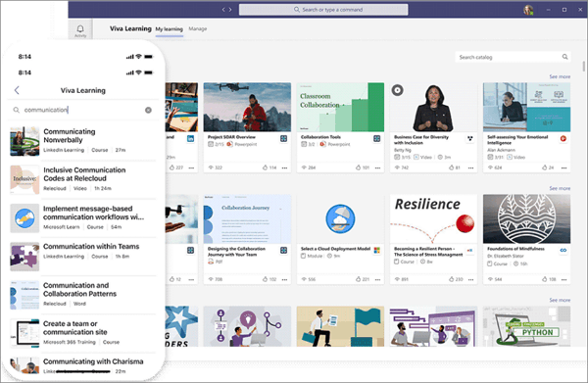Click See more above the Resilience row
Screen dimensions: 588x383
click(560, 188)
